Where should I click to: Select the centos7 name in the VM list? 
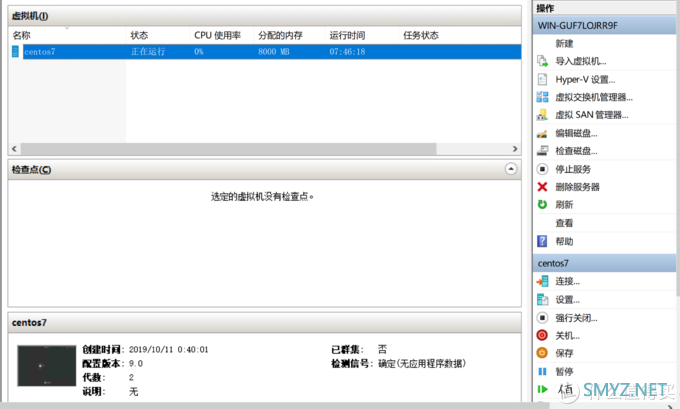pos(39,52)
